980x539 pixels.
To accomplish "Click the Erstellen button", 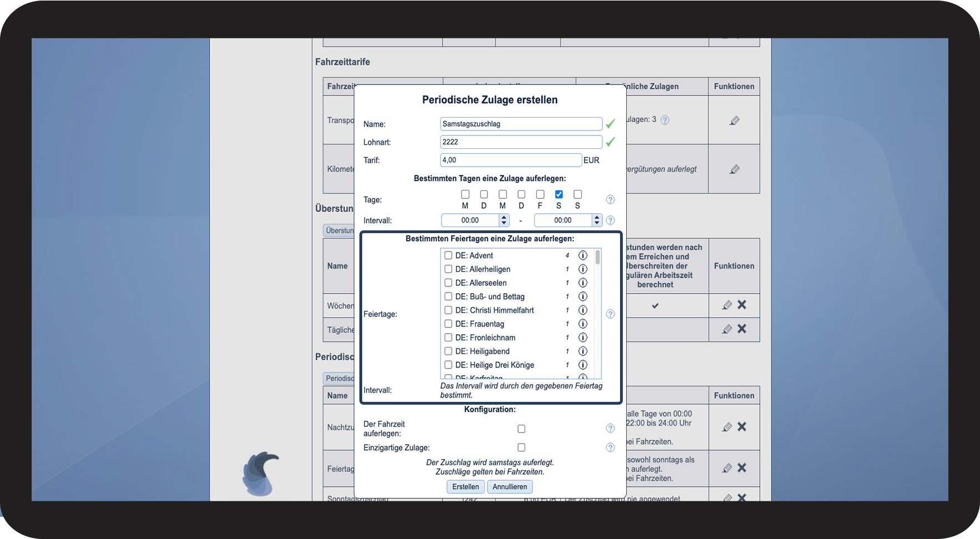I will 465,487.
